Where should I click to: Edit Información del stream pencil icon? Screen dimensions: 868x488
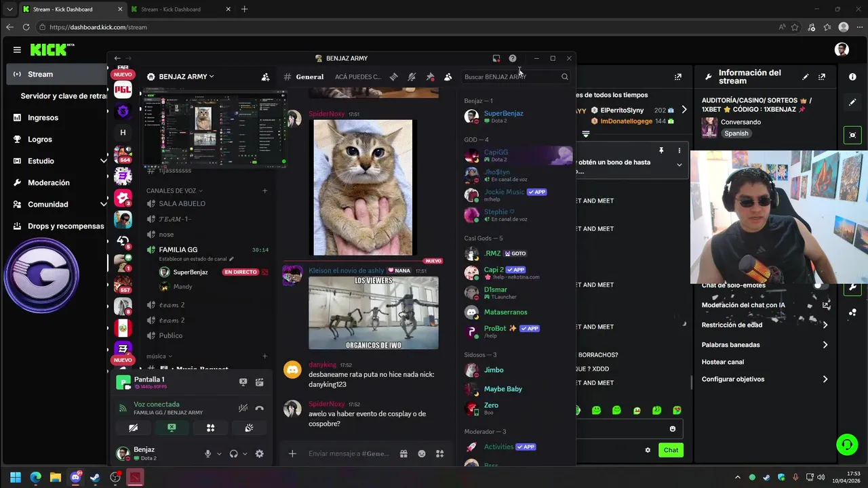(805, 77)
